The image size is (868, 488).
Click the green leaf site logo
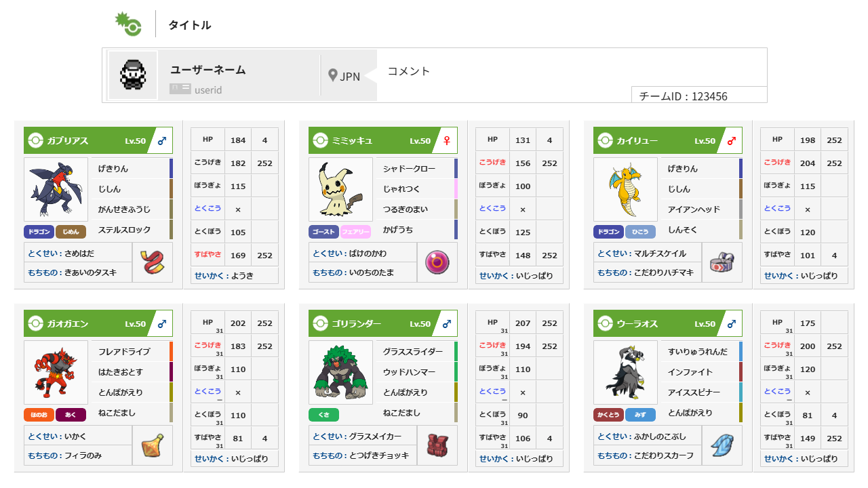click(x=129, y=24)
